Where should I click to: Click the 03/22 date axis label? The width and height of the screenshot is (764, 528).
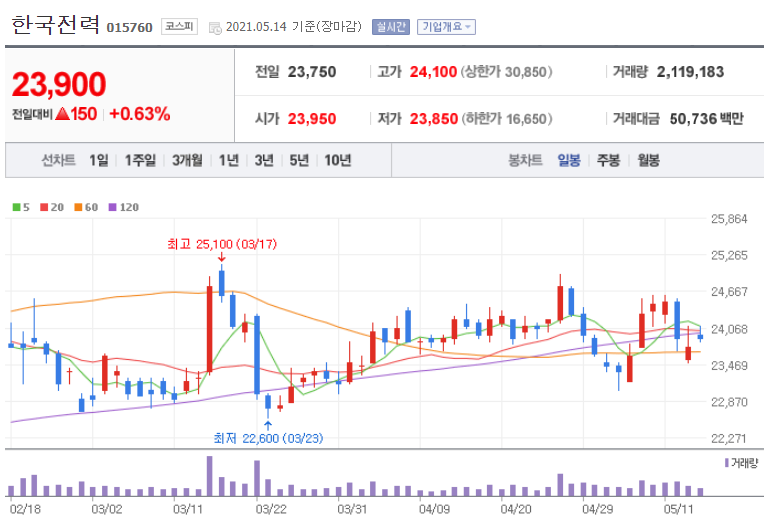(271, 509)
